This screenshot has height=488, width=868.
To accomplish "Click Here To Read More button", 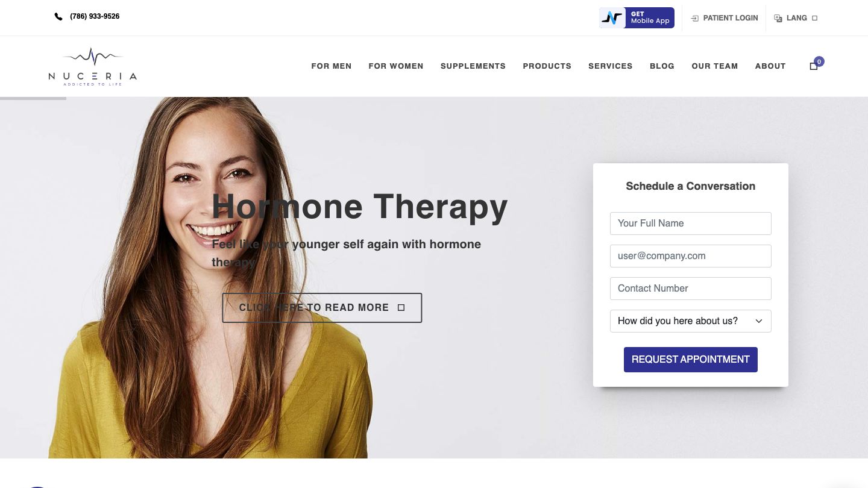I will (322, 308).
